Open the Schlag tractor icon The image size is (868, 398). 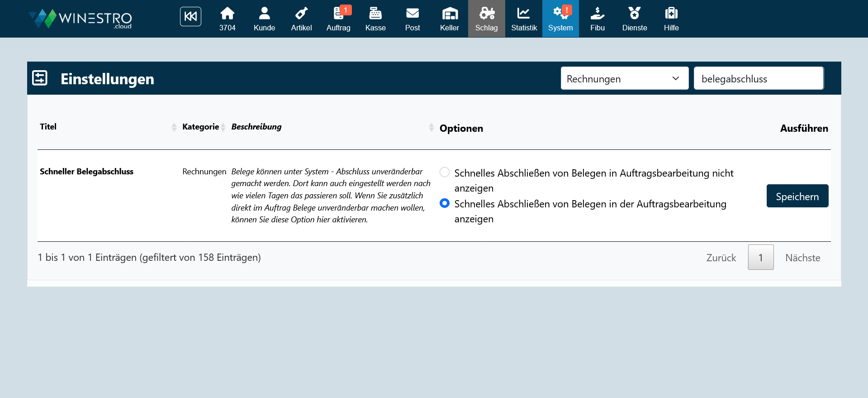486,19
